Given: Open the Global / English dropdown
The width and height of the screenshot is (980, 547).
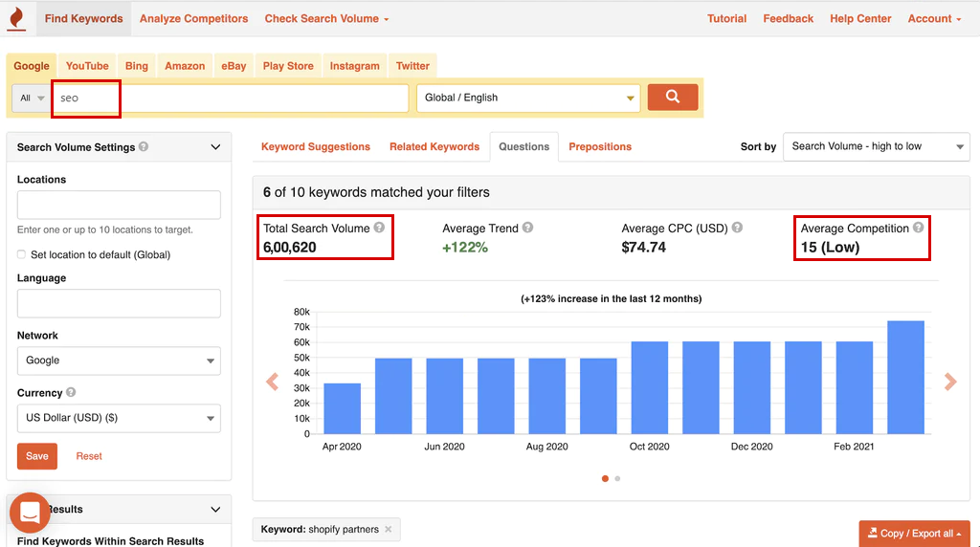Looking at the screenshot, I should click(x=528, y=98).
